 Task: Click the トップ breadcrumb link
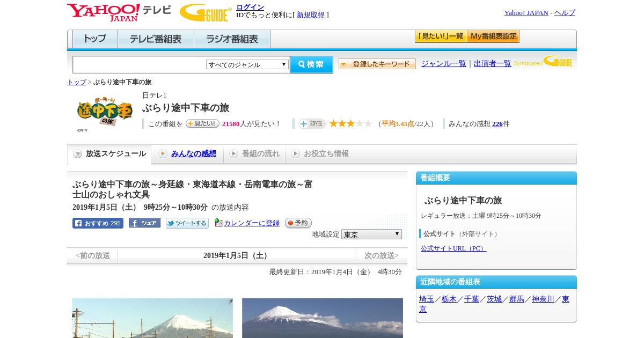[x=77, y=82]
